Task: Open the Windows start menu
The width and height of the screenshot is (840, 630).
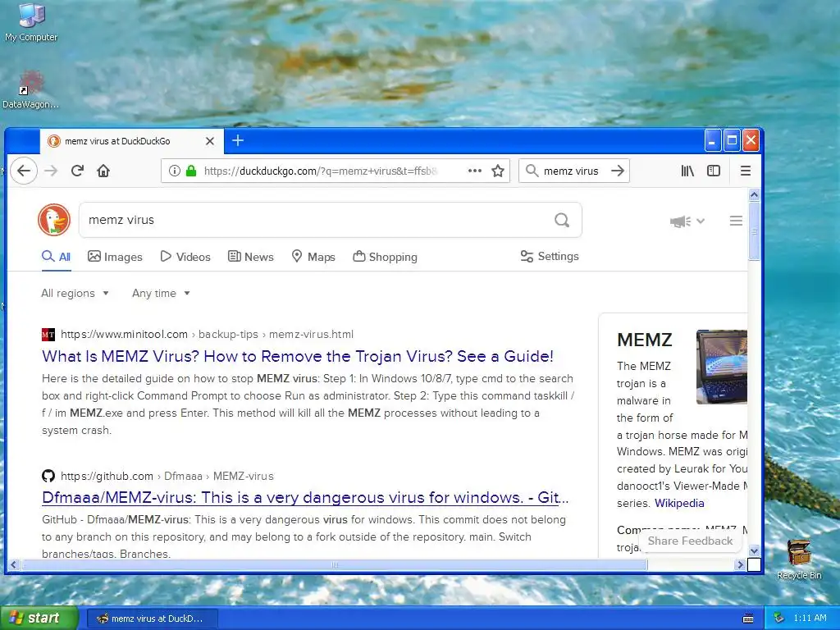Action: tap(38, 619)
